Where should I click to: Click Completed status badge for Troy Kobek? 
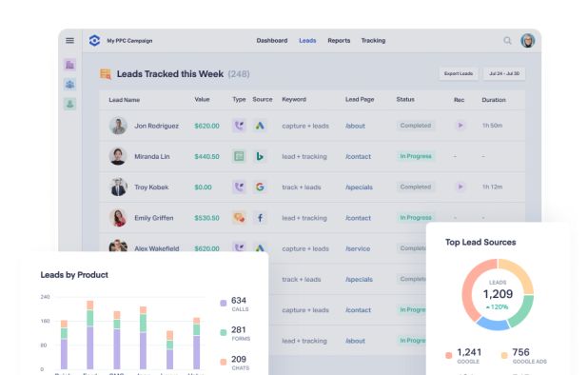(x=416, y=187)
